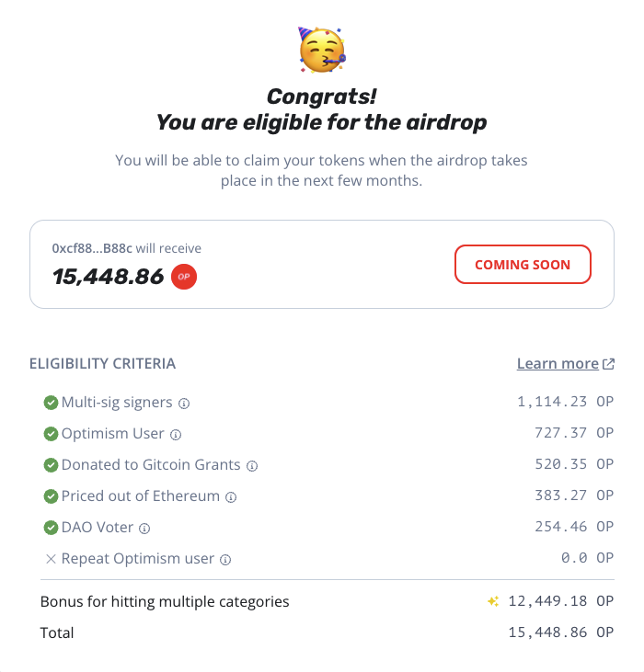Click the external link icon after Learn more
This screenshot has height=672, width=644.
[608, 364]
